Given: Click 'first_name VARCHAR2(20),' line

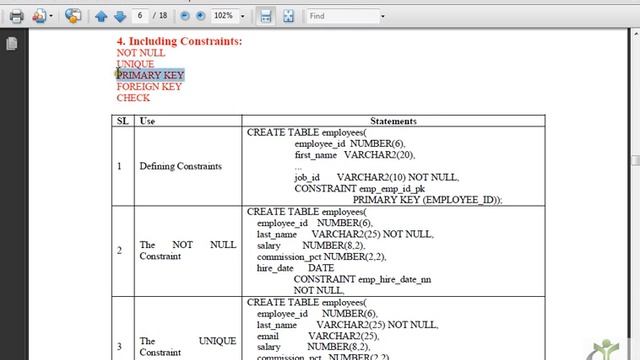Looking at the screenshot, I should [355, 155].
